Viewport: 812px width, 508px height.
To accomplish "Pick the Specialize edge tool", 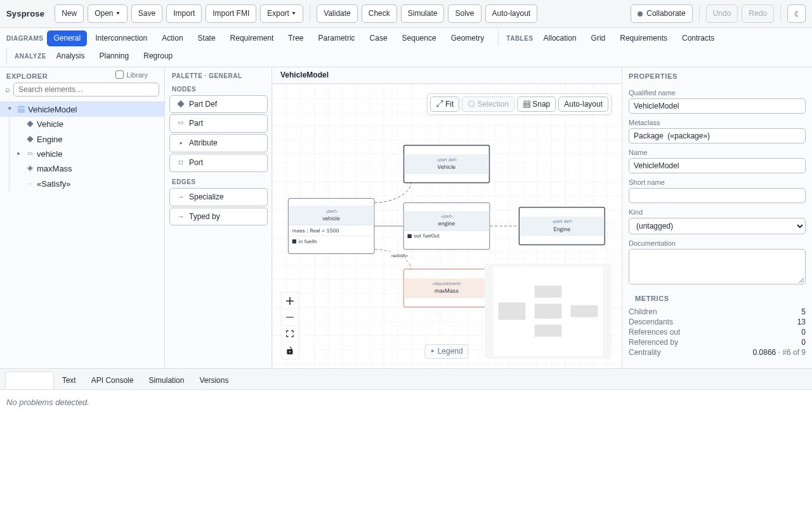I will click(x=218, y=197).
